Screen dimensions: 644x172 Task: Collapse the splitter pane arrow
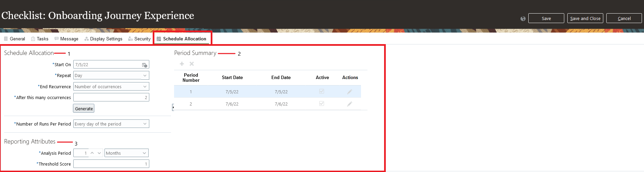[x=173, y=108]
